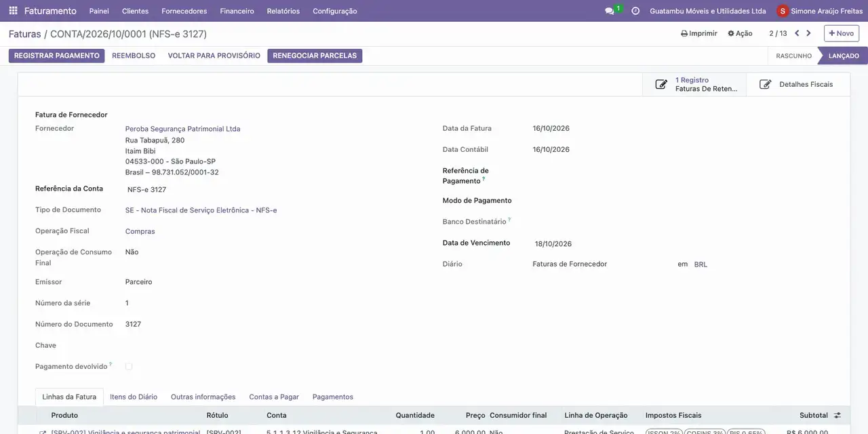Open the Financeiro menu
The width and height of the screenshot is (868, 434).
click(x=237, y=11)
